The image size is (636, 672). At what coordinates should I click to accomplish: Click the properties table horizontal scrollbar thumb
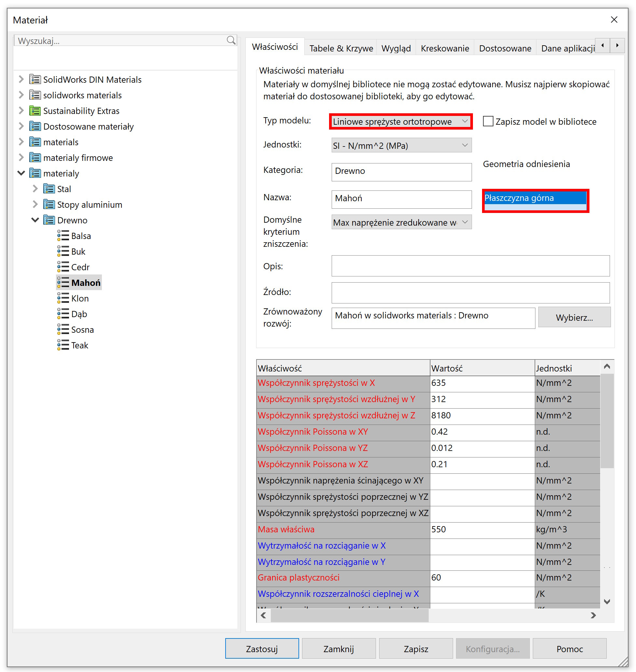(350, 615)
